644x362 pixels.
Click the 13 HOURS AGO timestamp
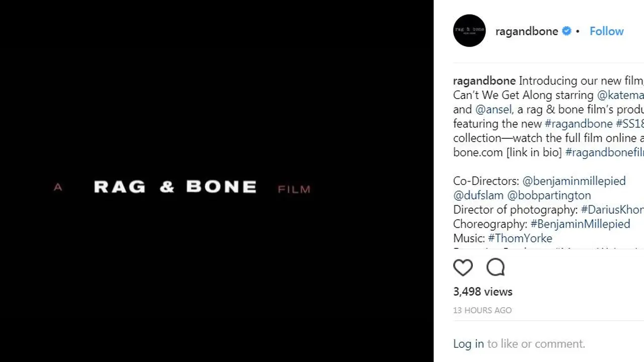click(482, 310)
